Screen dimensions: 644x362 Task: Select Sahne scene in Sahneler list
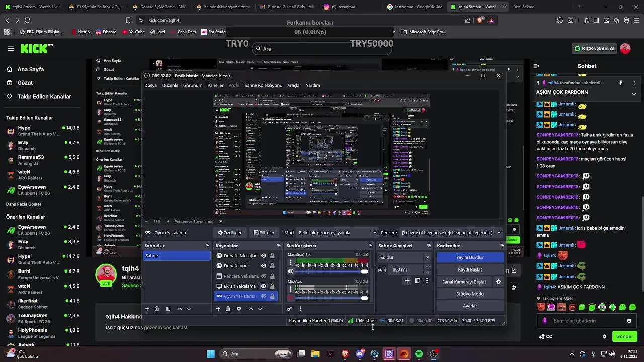point(177,256)
